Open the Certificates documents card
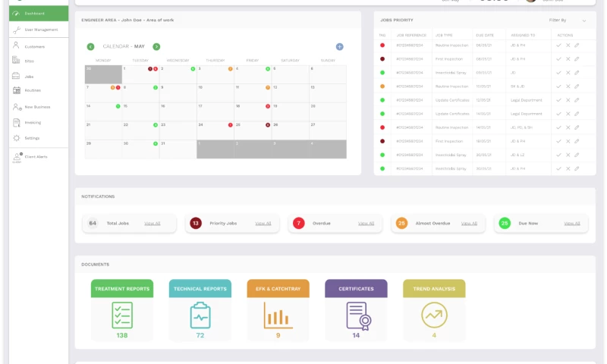The height and width of the screenshot is (364, 607). [356, 311]
